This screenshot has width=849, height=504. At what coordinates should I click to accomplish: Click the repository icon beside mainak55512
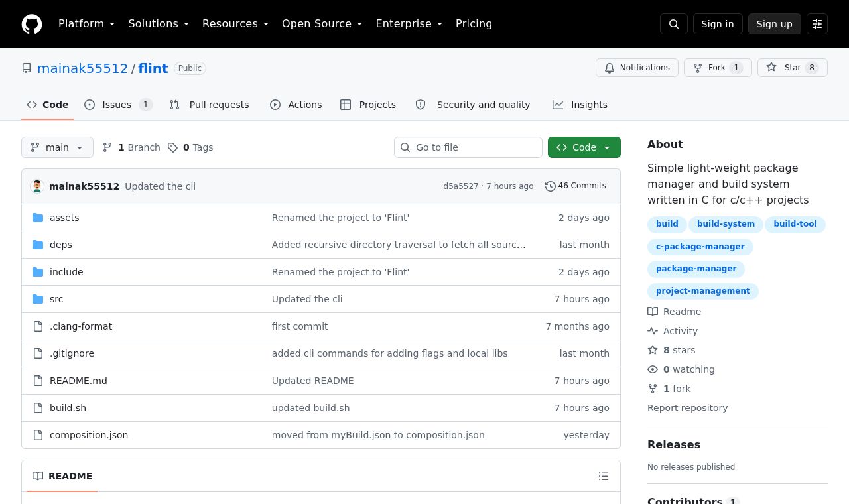(27, 68)
